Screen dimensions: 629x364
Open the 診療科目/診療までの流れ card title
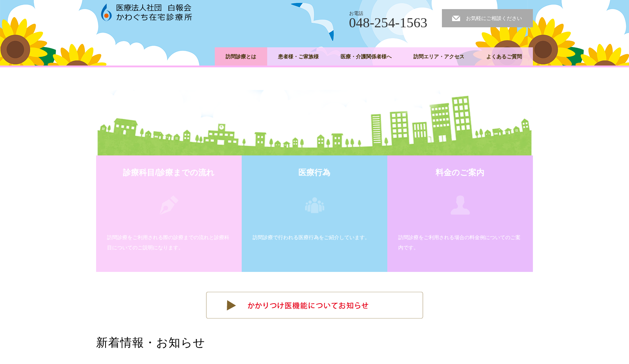169,173
